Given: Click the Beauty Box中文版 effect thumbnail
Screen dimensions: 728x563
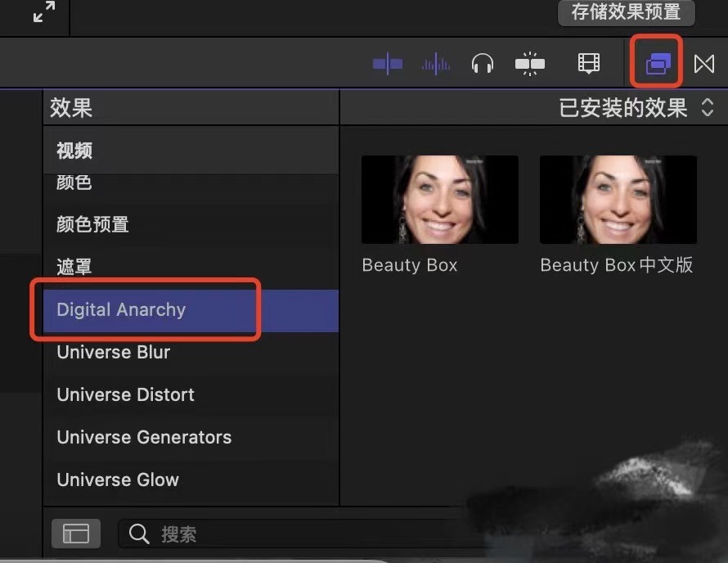Looking at the screenshot, I should click(618, 199).
